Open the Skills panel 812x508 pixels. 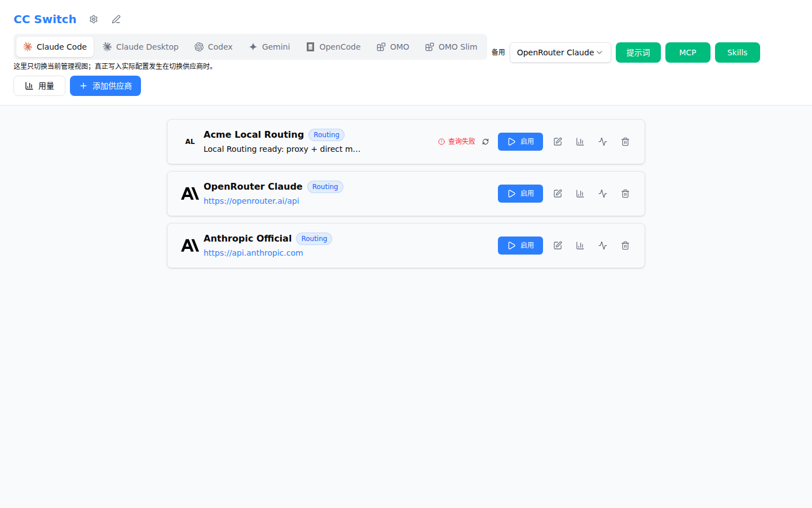coord(738,52)
